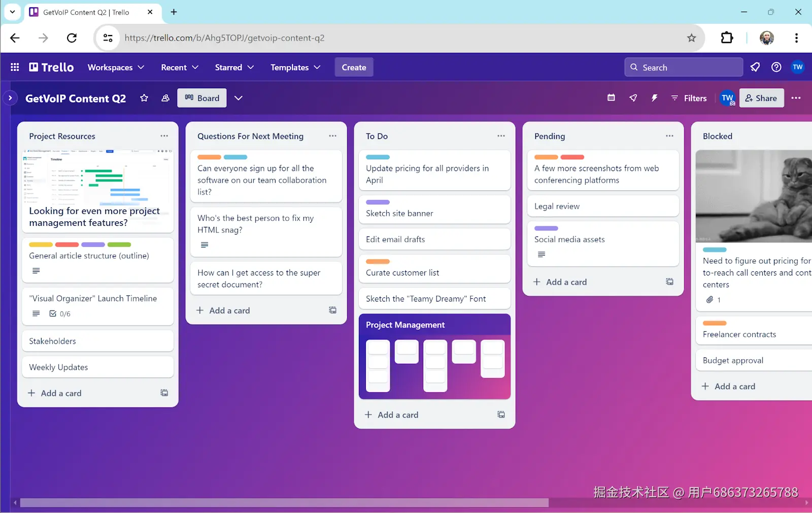
Task: Open the Legal review card
Action: tap(603, 207)
